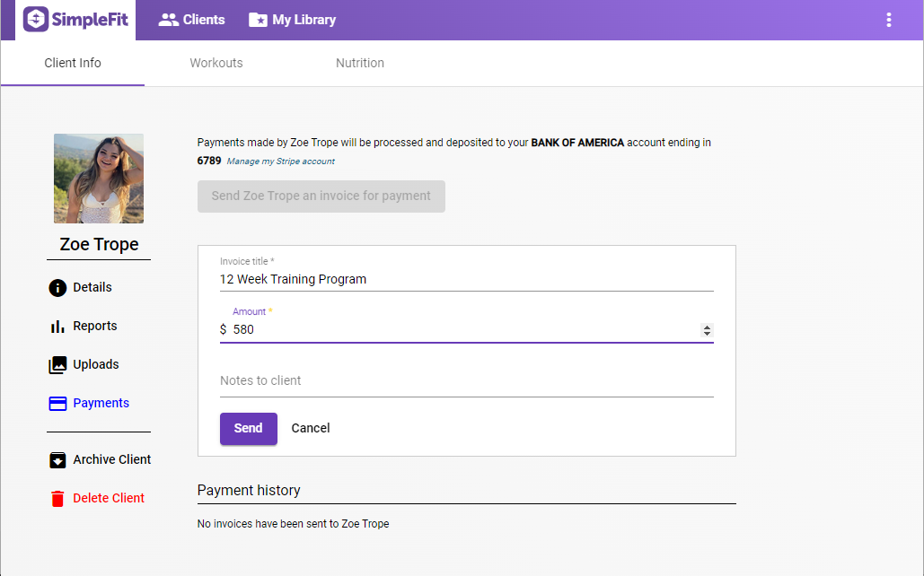Click into the Notes to client field
The width and height of the screenshot is (924, 576).
pos(466,380)
